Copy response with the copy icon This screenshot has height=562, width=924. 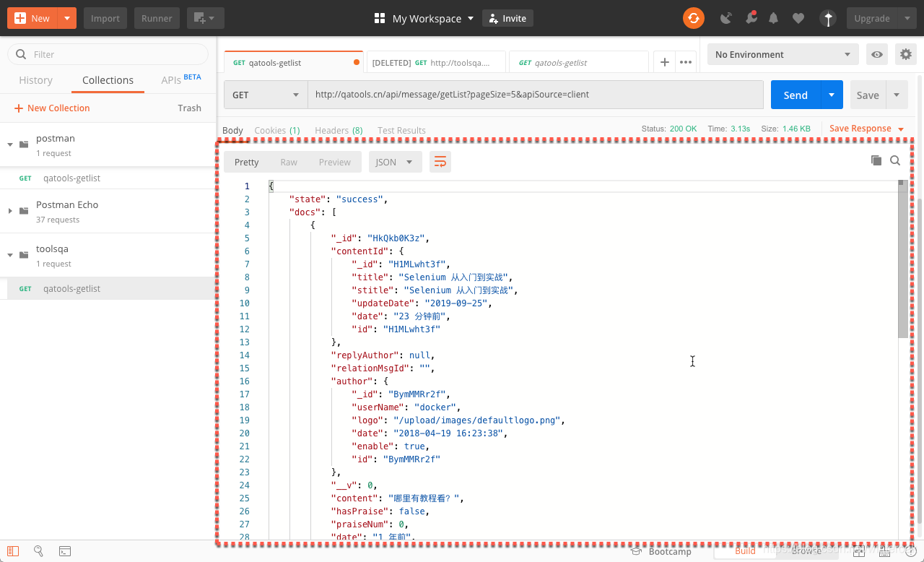[876, 160]
